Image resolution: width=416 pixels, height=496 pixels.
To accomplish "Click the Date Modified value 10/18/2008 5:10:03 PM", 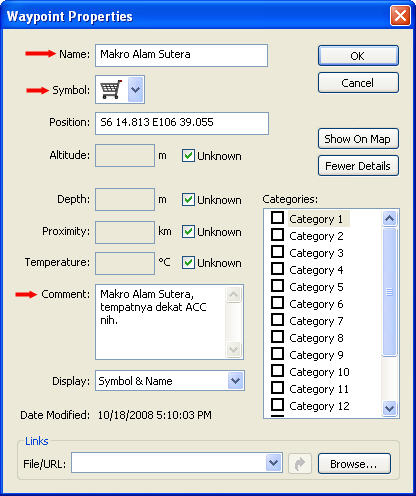I will coord(155,415).
